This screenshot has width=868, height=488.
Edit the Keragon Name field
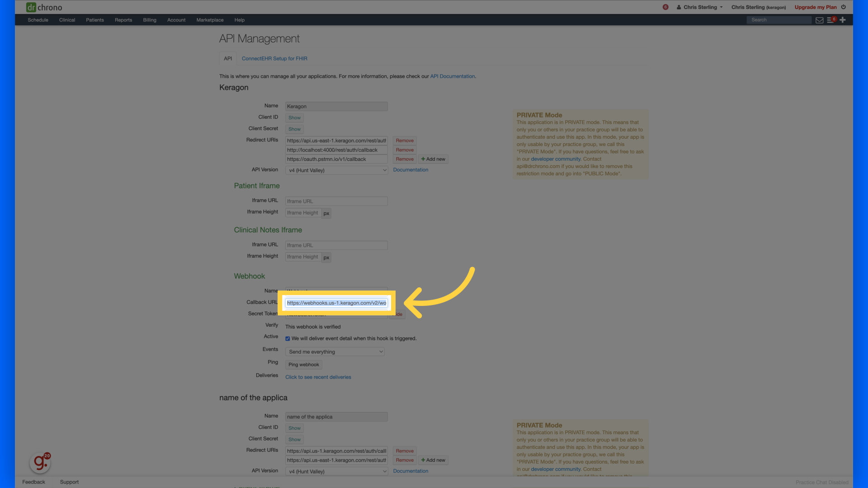pyautogui.click(x=336, y=106)
